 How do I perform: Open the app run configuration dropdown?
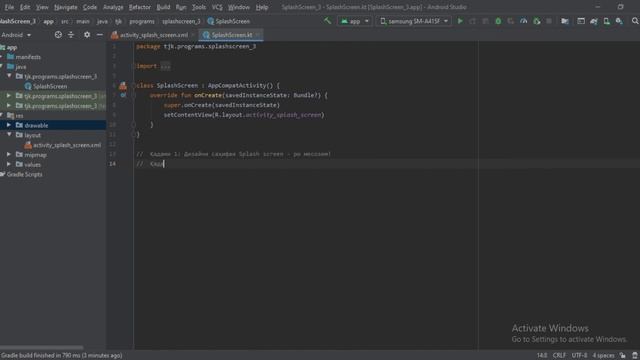click(x=355, y=21)
